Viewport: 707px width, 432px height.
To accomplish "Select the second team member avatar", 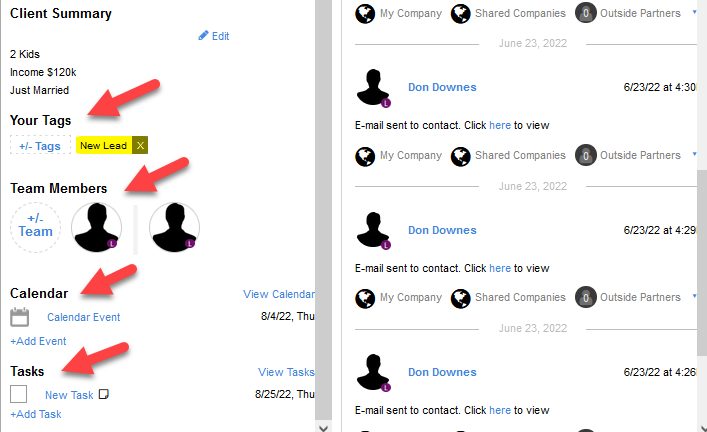I will point(174,227).
